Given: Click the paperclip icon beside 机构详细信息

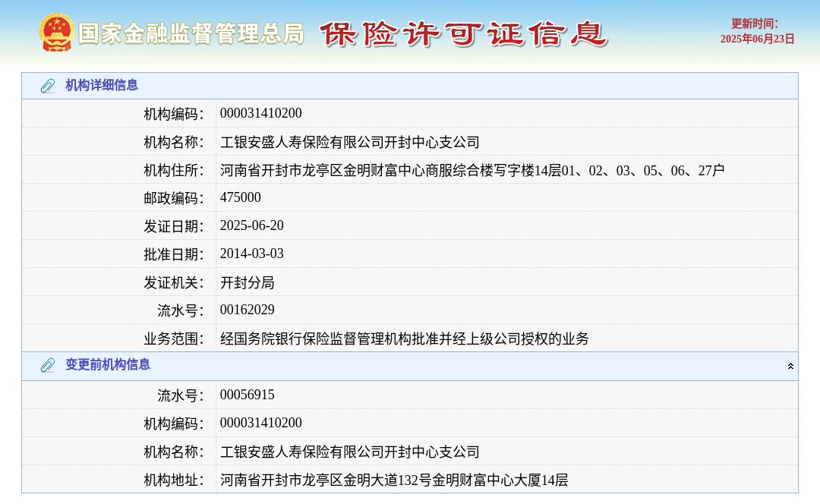Looking at the screenshot, I should [x=48, y=86].
